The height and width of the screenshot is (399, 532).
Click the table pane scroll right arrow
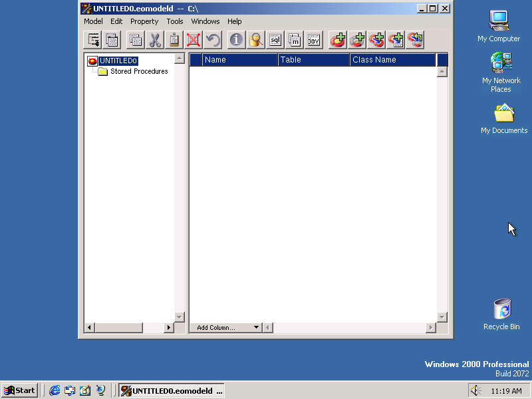430,327
